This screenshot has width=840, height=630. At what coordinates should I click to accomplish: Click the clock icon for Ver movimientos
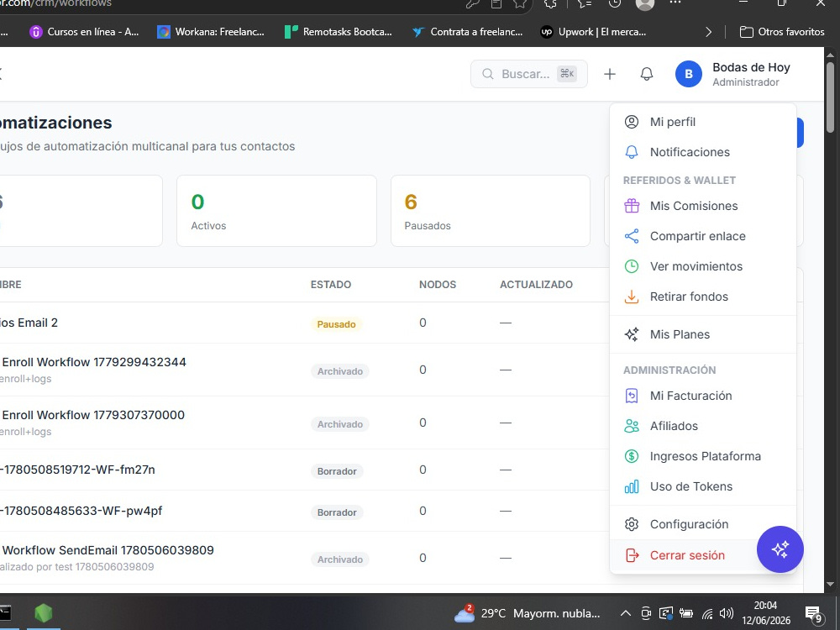pos(632,266)
